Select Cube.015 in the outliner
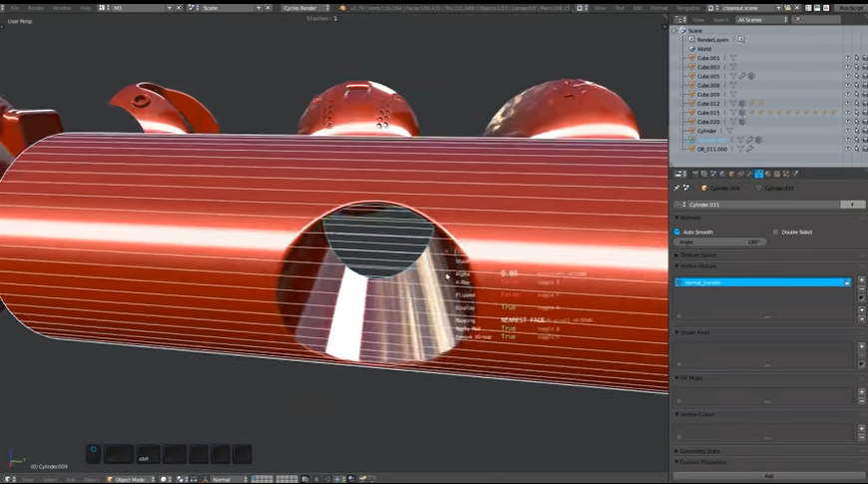The image size is (868, 484). tap(707, 112)
